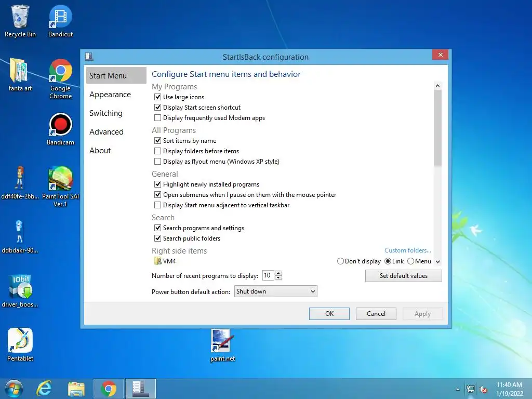
Task: Click the Windows Start orb button
Action: (14, 389)
